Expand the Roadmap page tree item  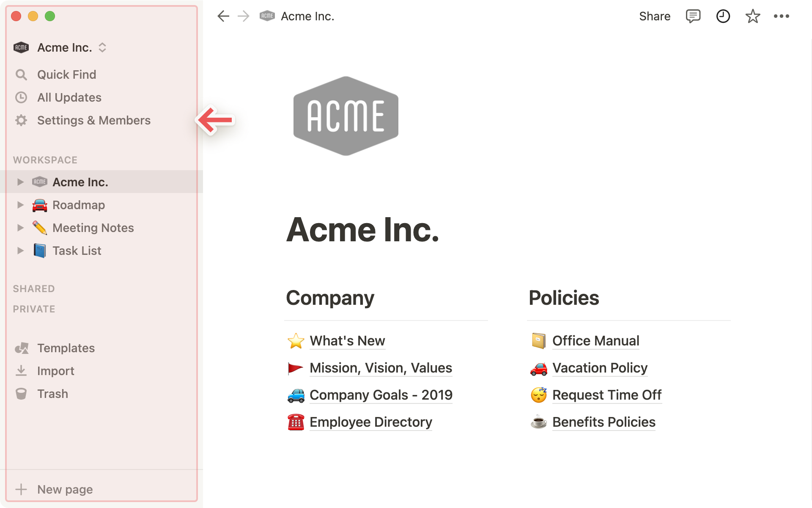pyautogui.click(x=19, y=204)
